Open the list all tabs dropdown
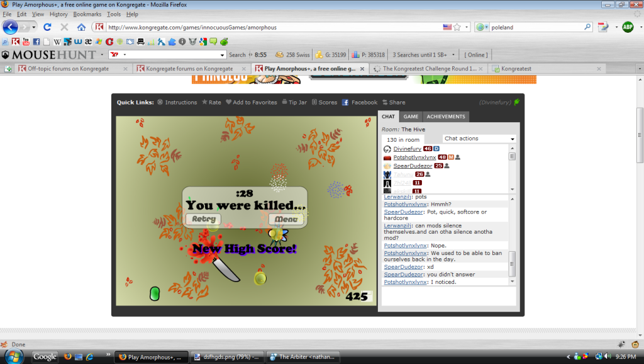This screenshot has width=644, height=364. click(x=640, y=69)
